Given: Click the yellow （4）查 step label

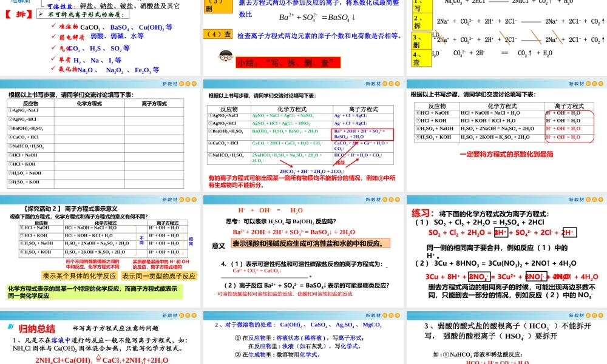Looking at the screenshot, I should (218, 34).
